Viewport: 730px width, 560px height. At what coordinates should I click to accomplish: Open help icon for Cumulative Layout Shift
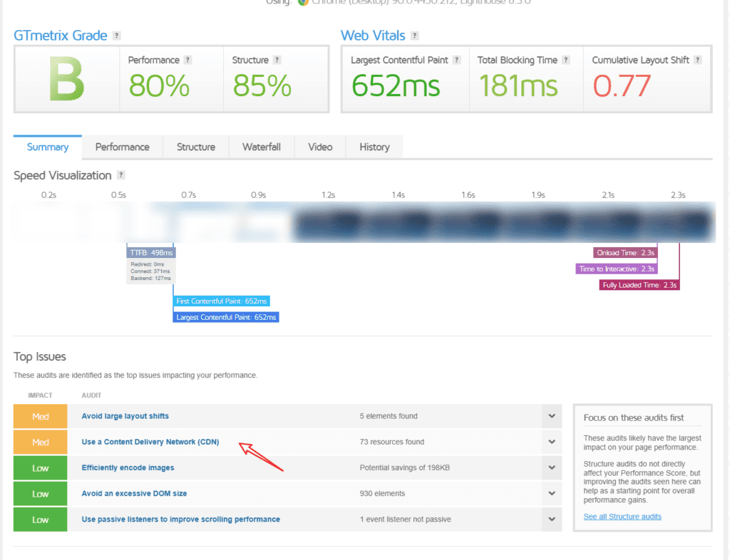697,60
